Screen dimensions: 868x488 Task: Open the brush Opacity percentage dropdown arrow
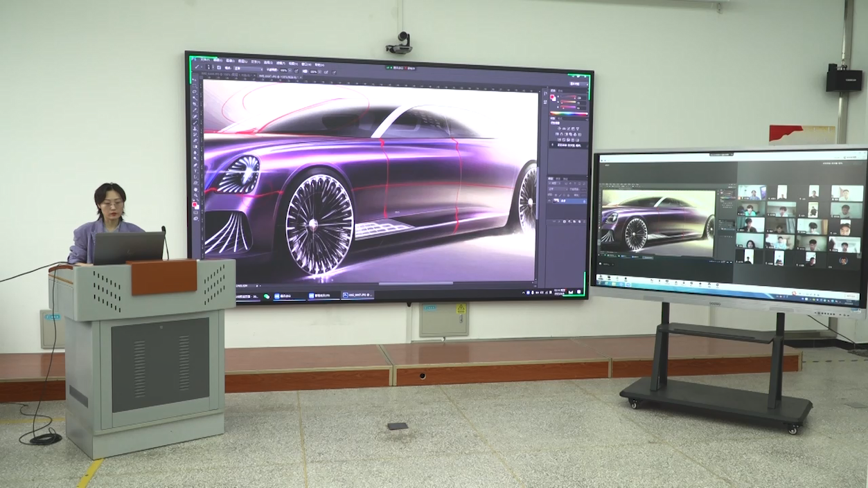pyautogui.click(x=290, y=71)
